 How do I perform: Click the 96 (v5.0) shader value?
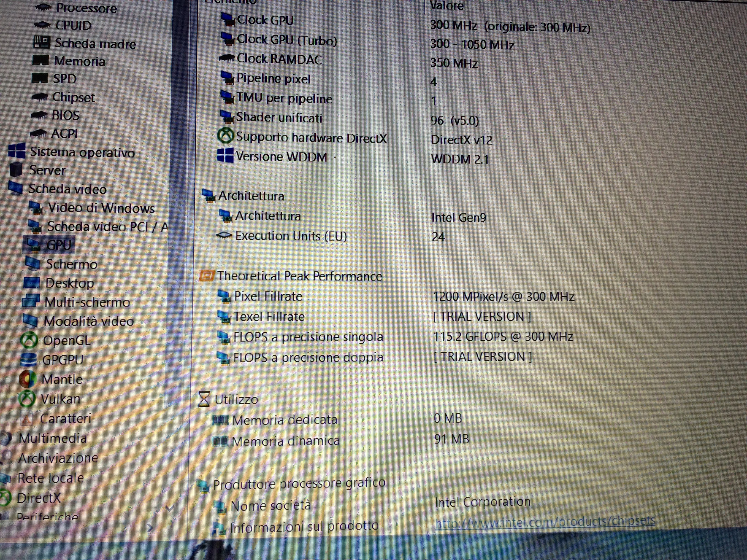pos(455,121)
